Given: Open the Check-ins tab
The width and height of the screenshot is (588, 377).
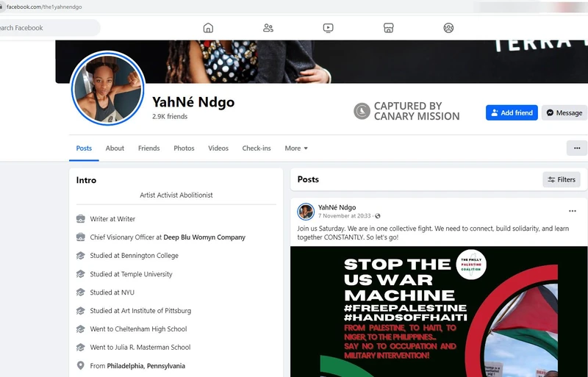Looking at the screenshot, I should pos(257,148).
